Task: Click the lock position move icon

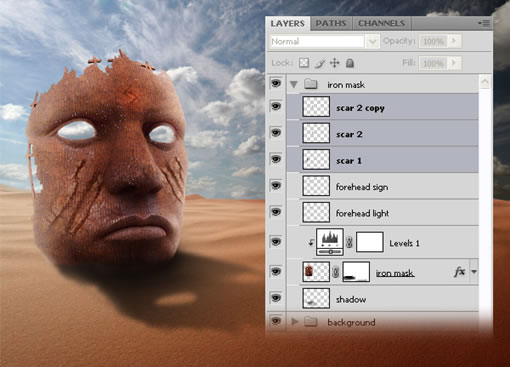Action: pyautogui.click(x=334, y=63)
